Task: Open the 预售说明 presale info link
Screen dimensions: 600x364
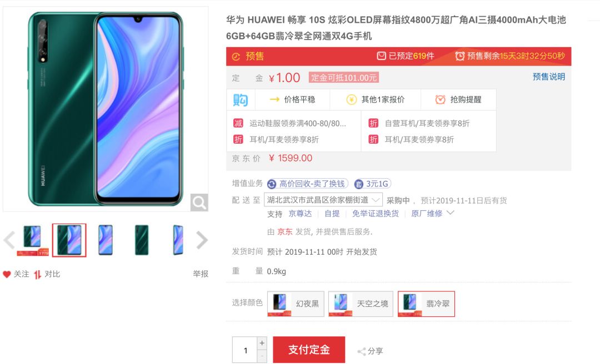Action: [549, 77]
